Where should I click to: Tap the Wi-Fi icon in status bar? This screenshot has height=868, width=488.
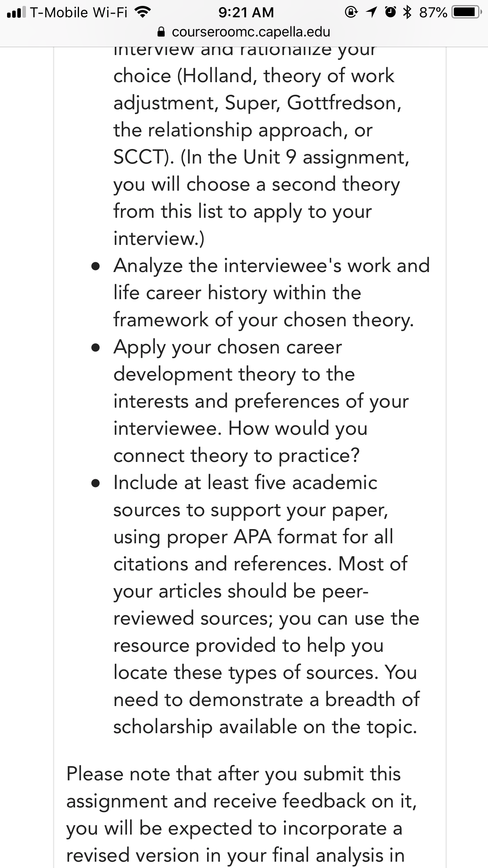click(143, 13)
